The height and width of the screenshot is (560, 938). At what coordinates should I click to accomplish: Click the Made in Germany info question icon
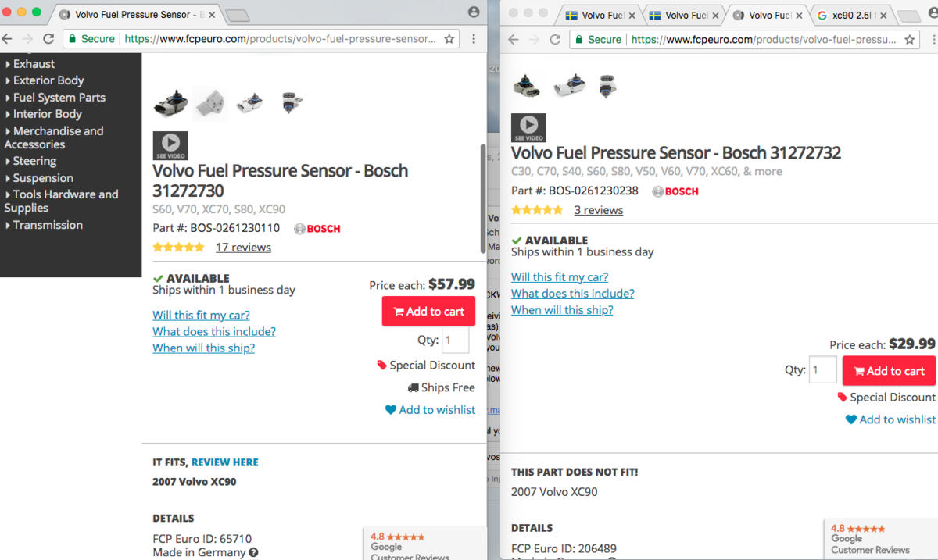point(253,552)
